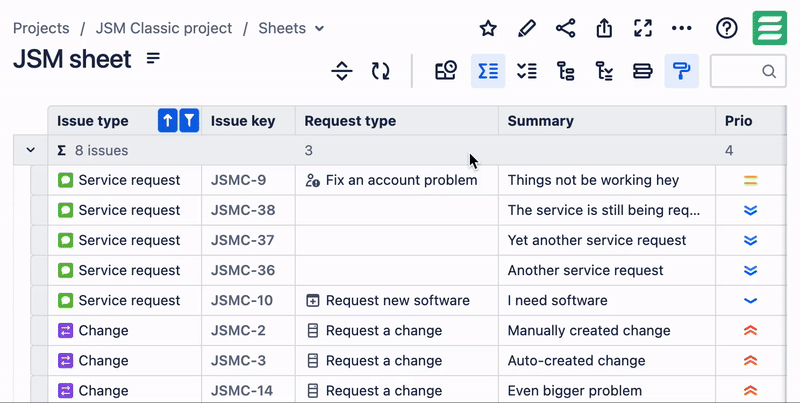The image size is (800, 403).
Task: Open the share nodes icon
Action: 565,29
